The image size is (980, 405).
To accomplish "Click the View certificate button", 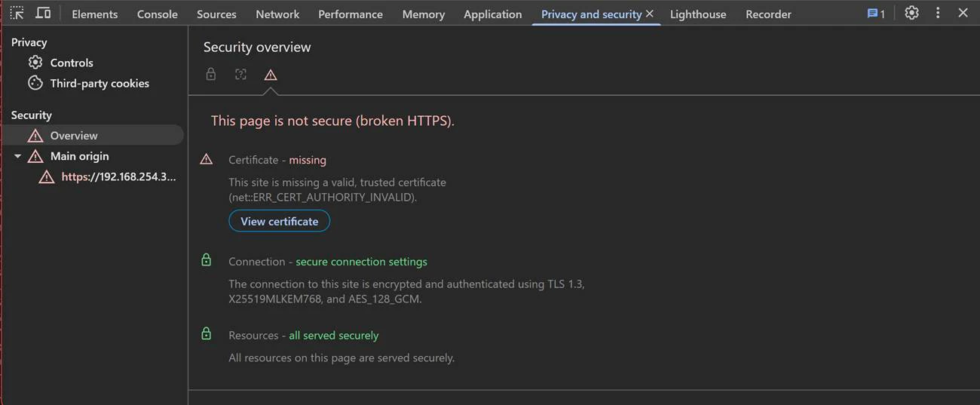I will coord(279,221).
